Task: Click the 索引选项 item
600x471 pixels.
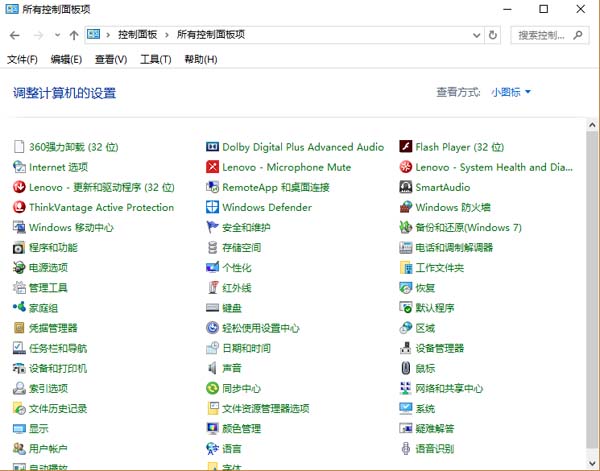Action: (41, 388)
